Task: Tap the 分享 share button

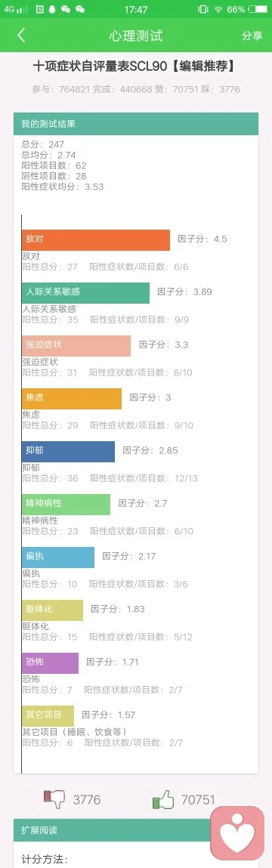Action: pyautogui.click(x=252, y=36)
